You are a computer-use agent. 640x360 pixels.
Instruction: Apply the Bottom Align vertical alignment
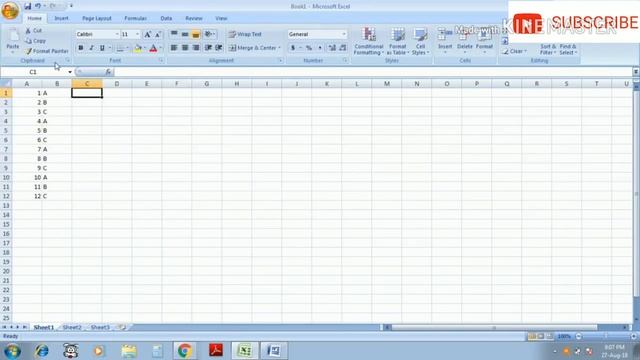196,34
